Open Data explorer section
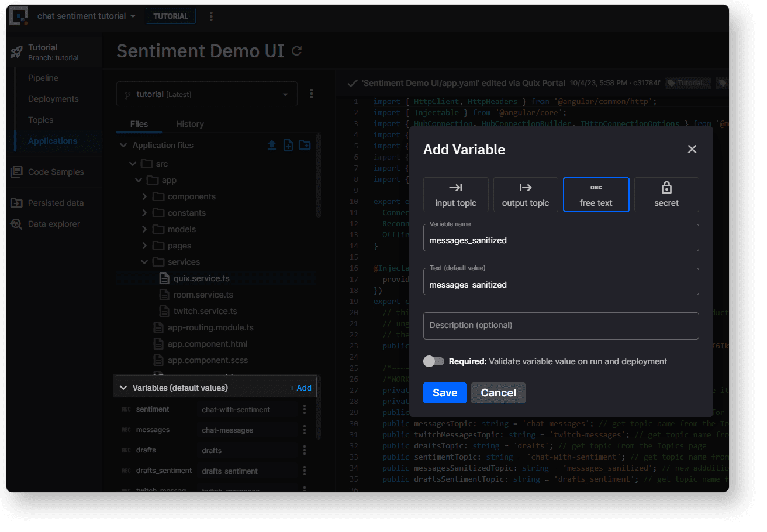Image resolution: width=767 pixels, height=532 pixels. tap(46, 224)
